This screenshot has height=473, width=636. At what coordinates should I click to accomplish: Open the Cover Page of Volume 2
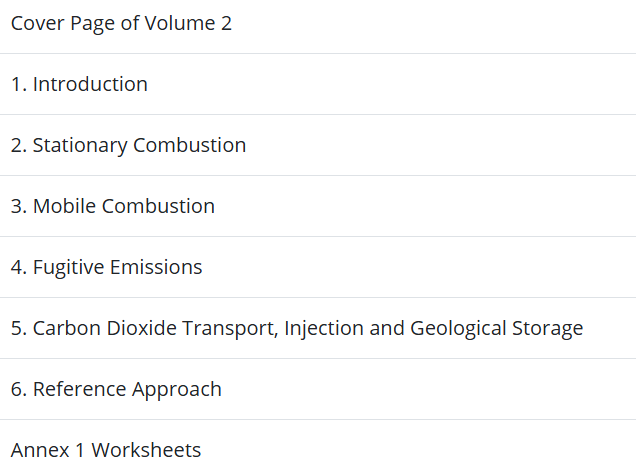pyautogui.click(x=121, y=23)
